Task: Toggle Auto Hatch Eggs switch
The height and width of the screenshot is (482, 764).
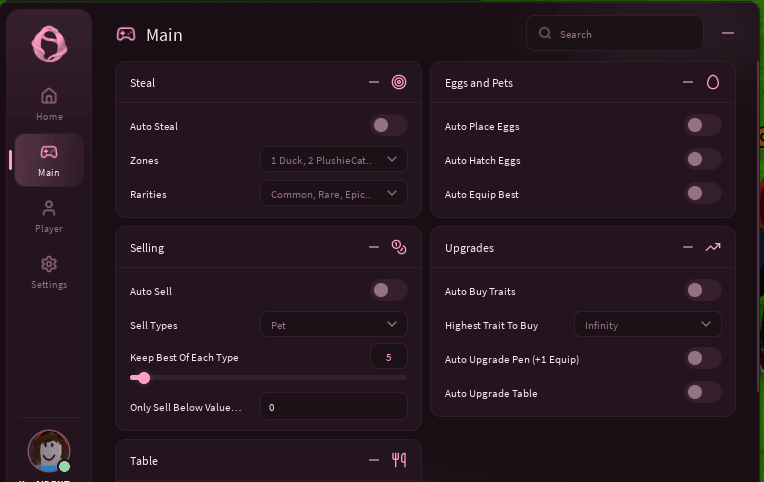Action: point(703,159)
